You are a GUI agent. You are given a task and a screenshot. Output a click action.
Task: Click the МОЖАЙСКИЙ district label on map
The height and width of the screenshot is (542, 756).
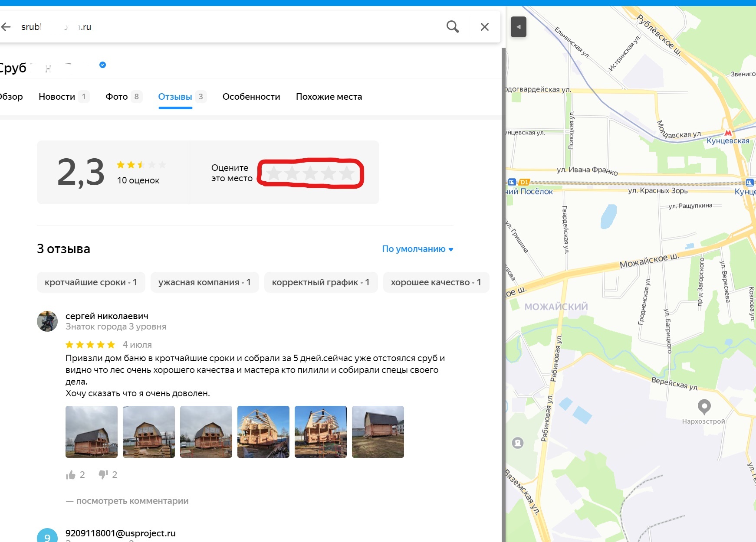(x=556, y=307)
